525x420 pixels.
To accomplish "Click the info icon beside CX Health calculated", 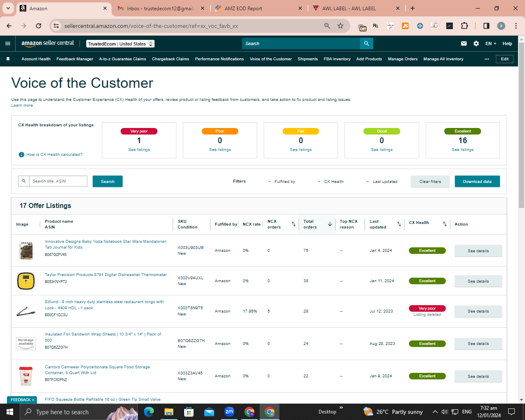I will pyautogui.click(x=21, y=155).
